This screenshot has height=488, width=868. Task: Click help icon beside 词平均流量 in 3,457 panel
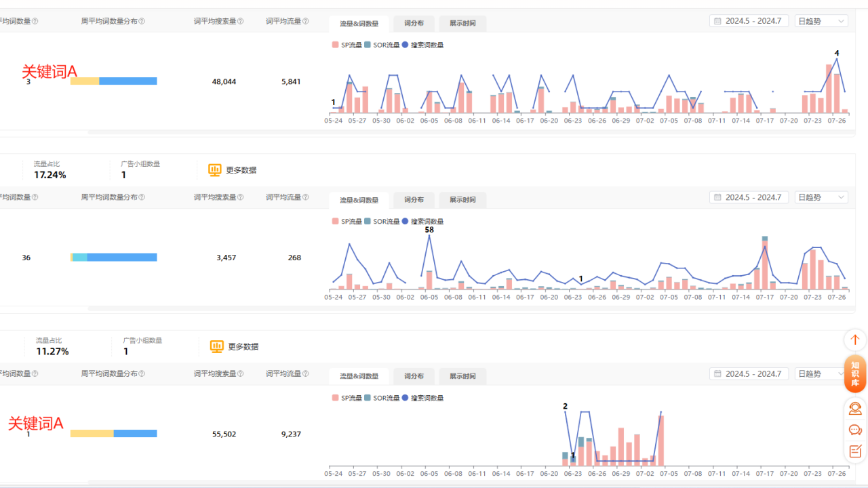click(306, 197)
